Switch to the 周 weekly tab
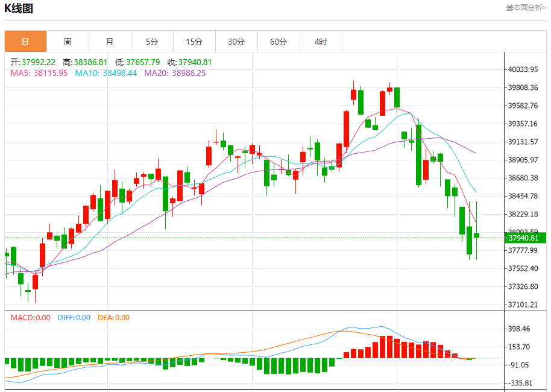551x392 pixels. [68, 42]
